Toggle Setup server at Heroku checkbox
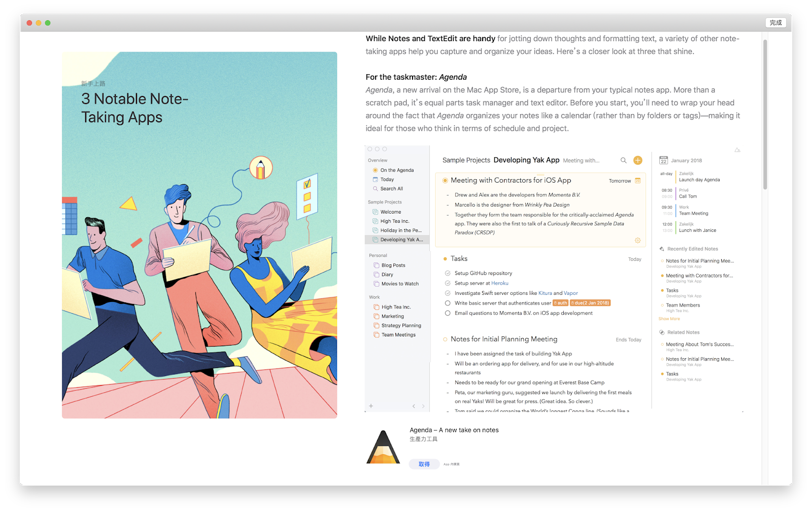Image resolution: width=812 pixels, height=512 pixels. tap(448, 283)
